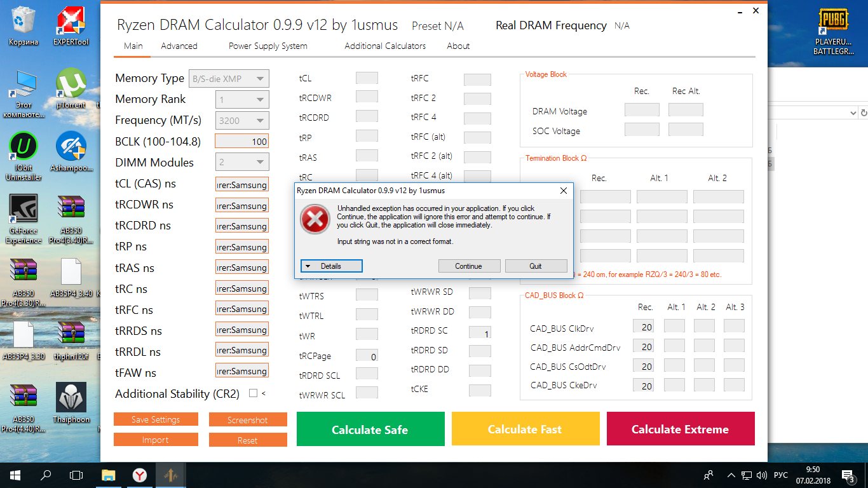This screenshot has width=868, height=488.
Task: Show hidden tray icons chevron
Action: [x=731, y=475]
